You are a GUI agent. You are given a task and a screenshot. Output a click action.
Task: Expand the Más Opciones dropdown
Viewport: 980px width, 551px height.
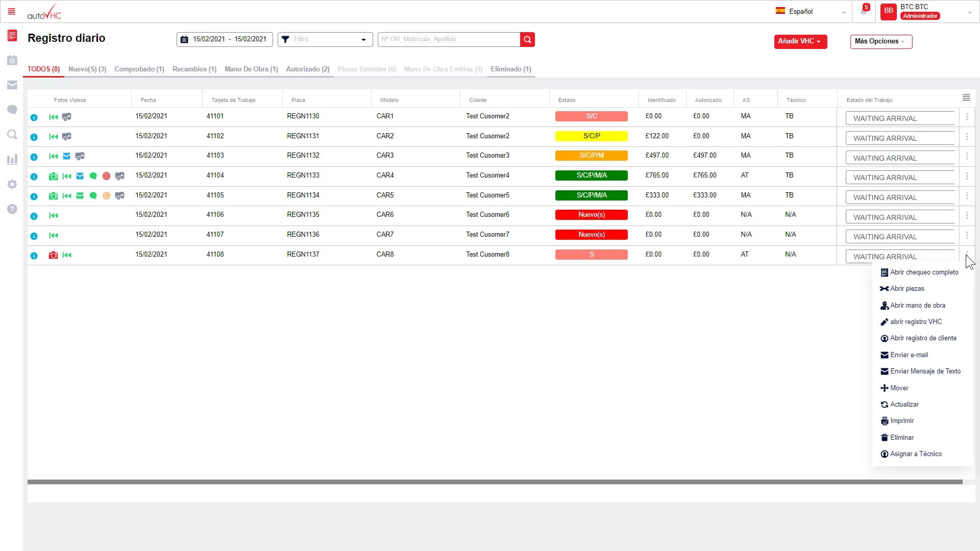880,41
